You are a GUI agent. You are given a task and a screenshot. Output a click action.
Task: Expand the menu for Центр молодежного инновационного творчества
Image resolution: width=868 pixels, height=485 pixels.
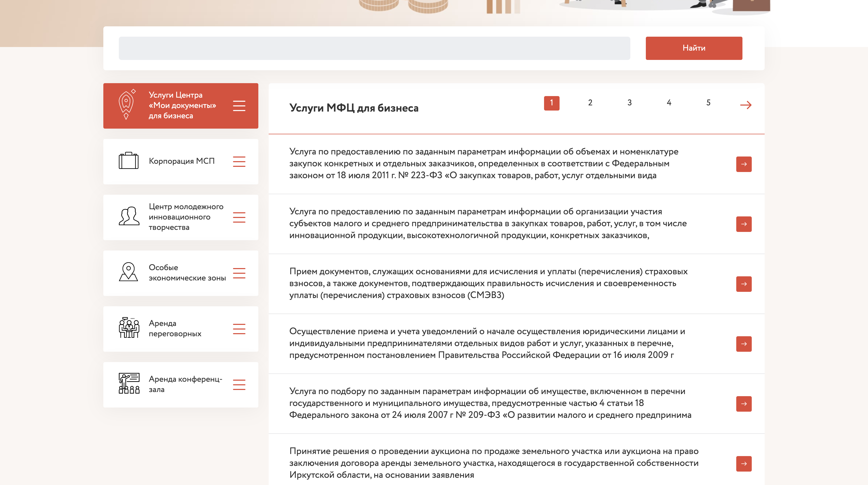239,217
